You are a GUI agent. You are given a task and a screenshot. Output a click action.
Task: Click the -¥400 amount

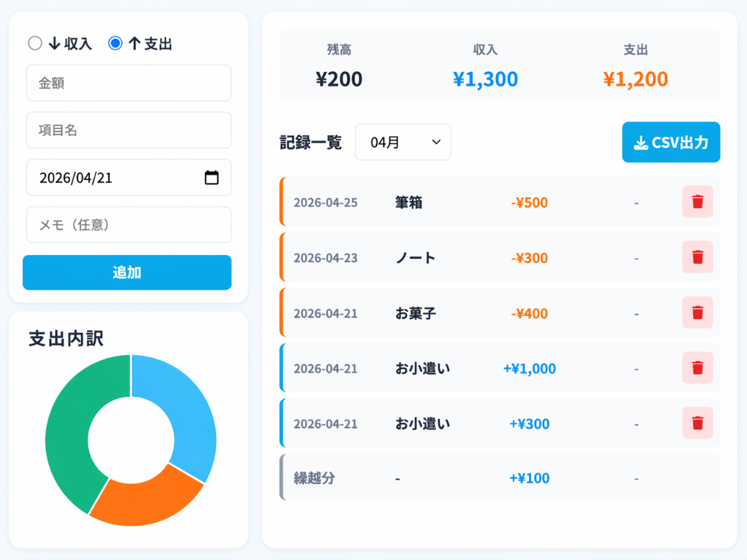coord(530,313)
